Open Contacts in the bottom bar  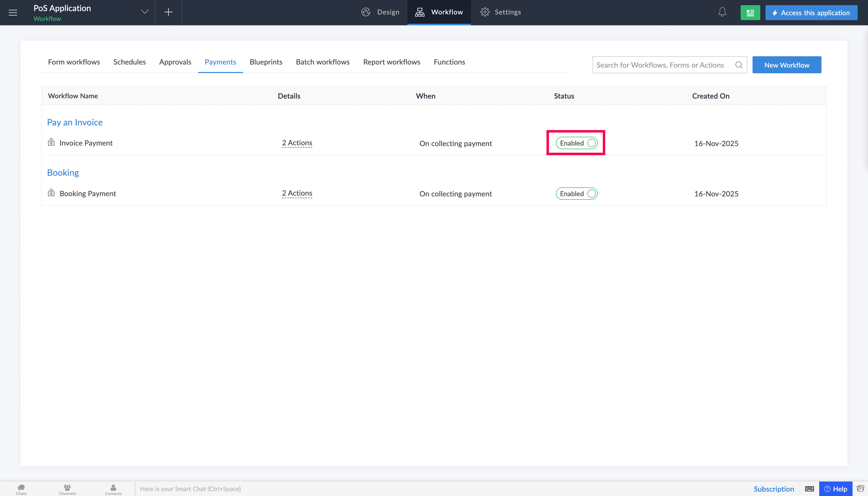pos(113,489)
